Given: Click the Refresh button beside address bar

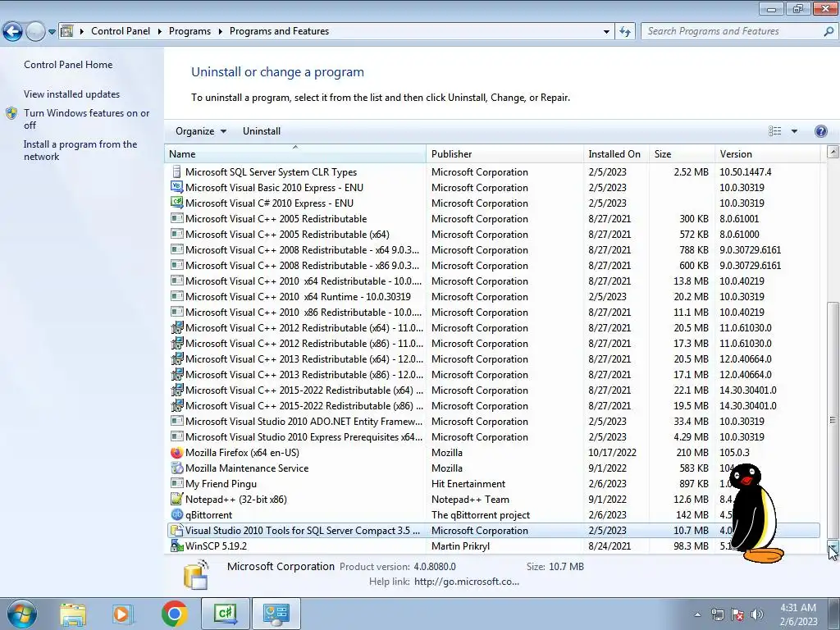Looking at the screenshot, I should point(624,32).
